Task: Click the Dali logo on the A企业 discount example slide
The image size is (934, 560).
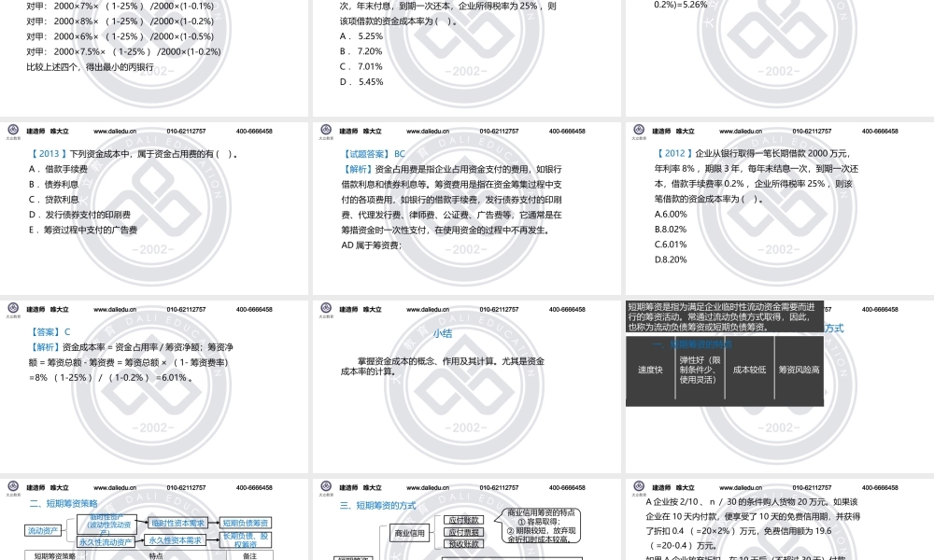Action: tap(637, 486)
